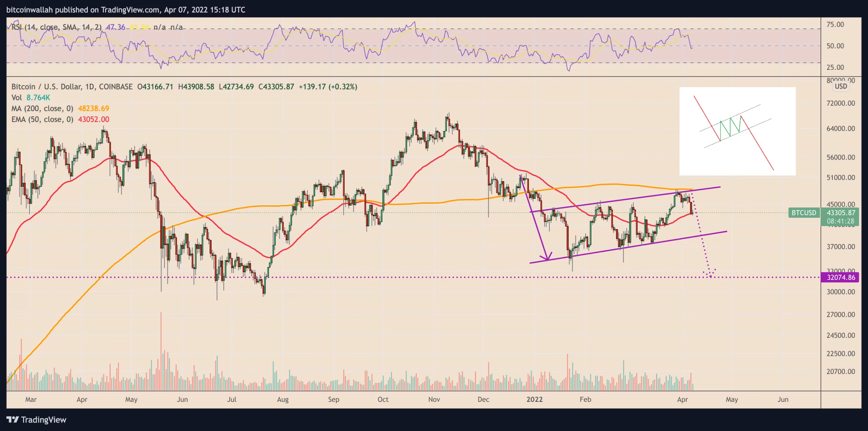Click the TradingView logo icon
The width and height of the screenshot is (868, 431).
pyautogui.click(x=13, y=419)
